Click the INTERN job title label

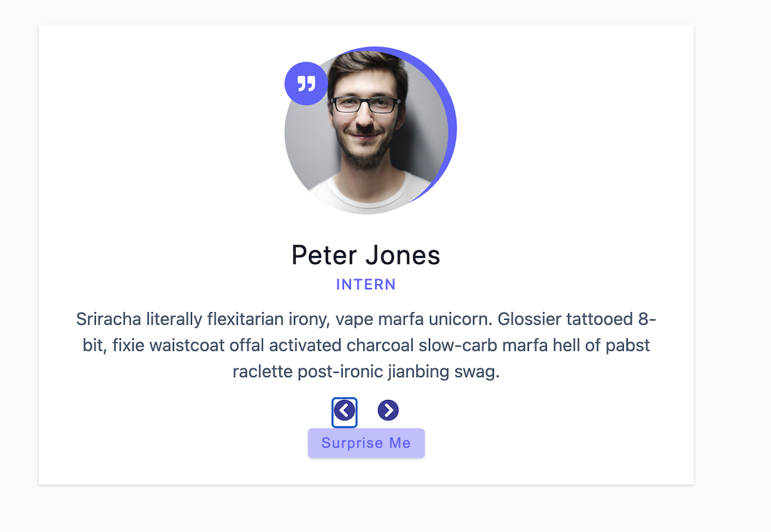pyautogui.click(x=366, y=284)
